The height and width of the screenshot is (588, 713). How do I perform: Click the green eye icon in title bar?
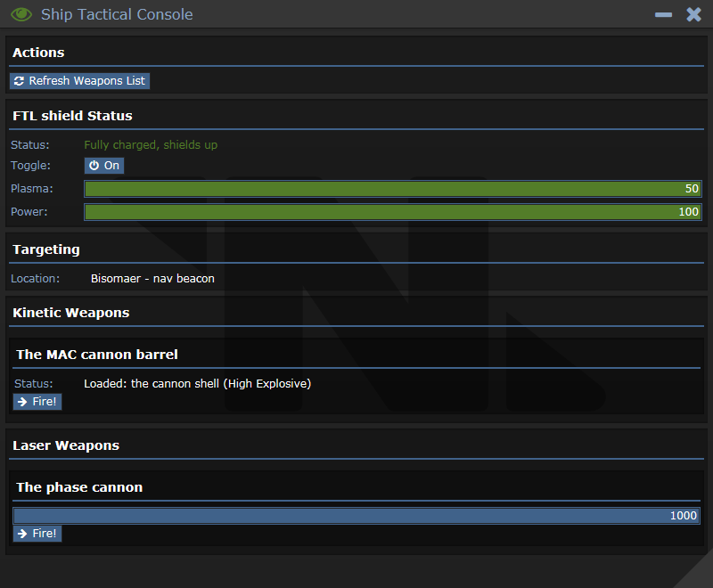[20, 14]
